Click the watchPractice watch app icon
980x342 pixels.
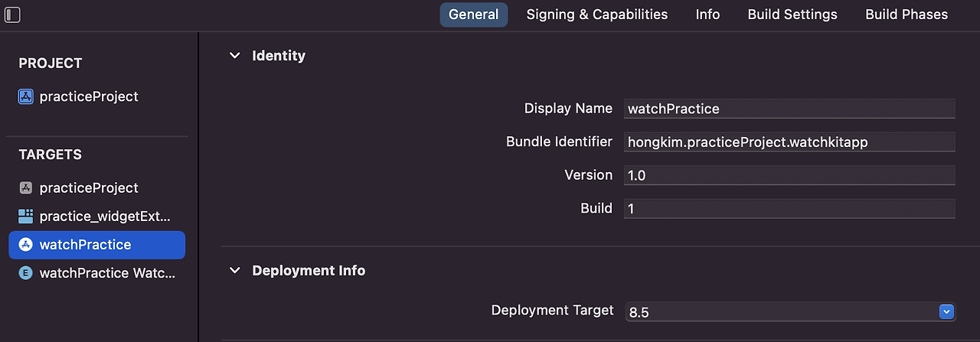26,245
